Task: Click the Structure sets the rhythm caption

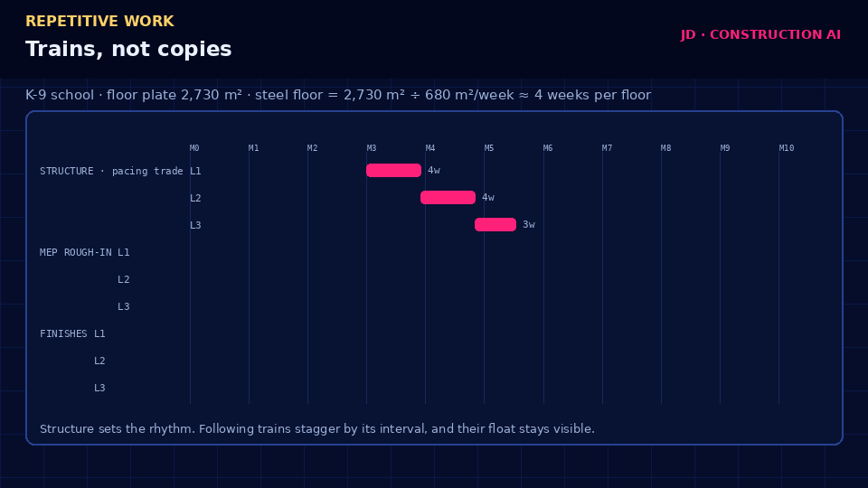Action: (317, 428)
